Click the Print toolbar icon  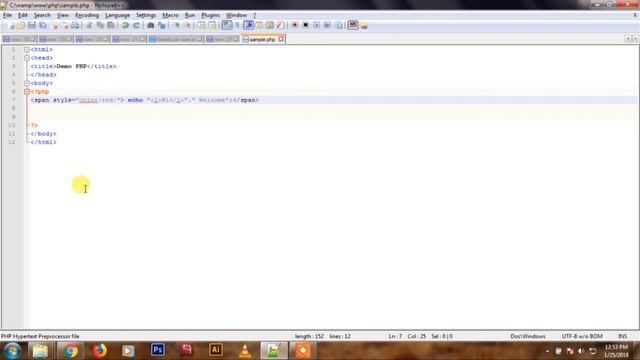(x=75, y=26)
